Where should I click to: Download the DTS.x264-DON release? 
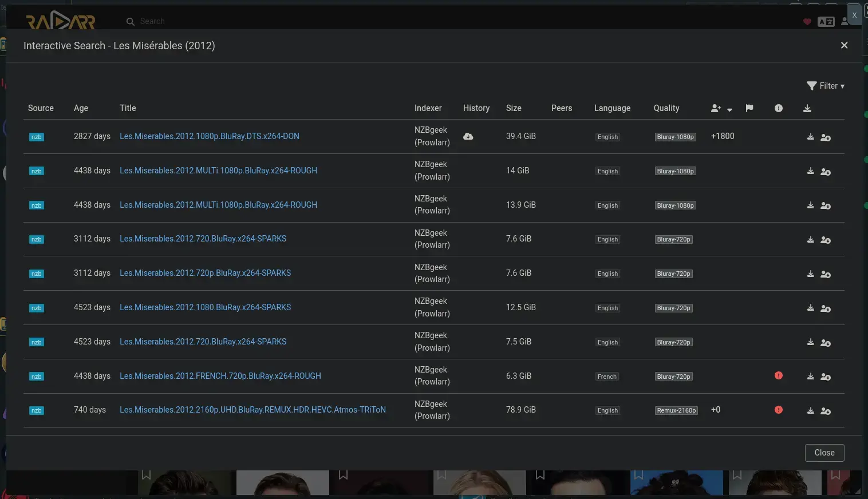[x=810, y=137]
